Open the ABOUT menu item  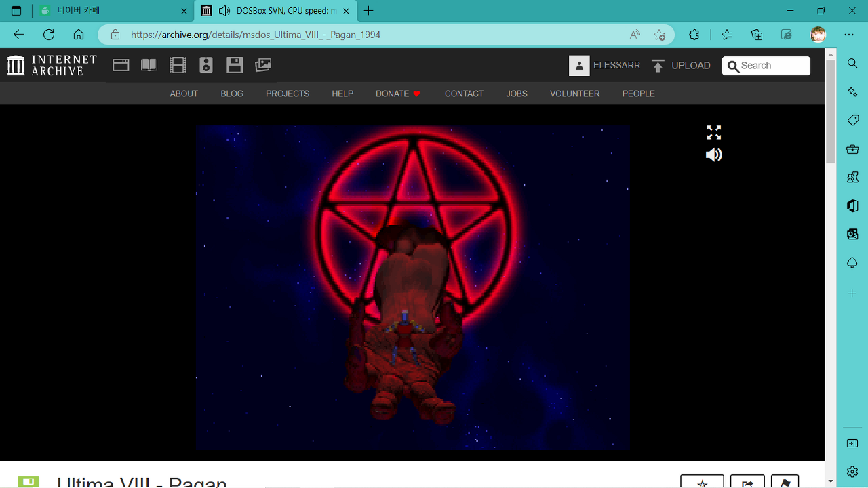tap(184, 94)
